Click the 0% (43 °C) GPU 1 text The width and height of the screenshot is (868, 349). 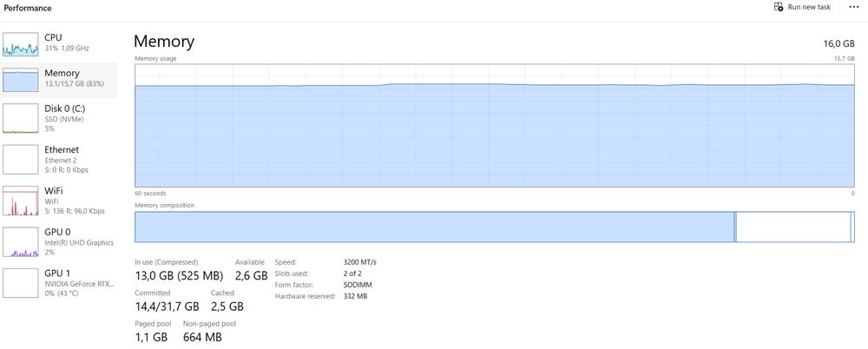pyautogui.click(x=62, y=293)
